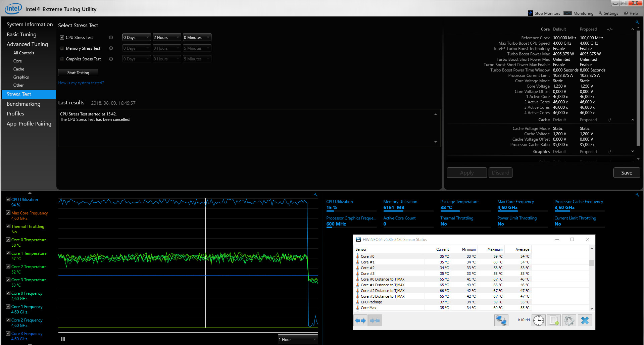The width and height of the screenshot is (644, 345).
Task: Click the graph's vertical time marker line
Action: click(x=206, y=263)
